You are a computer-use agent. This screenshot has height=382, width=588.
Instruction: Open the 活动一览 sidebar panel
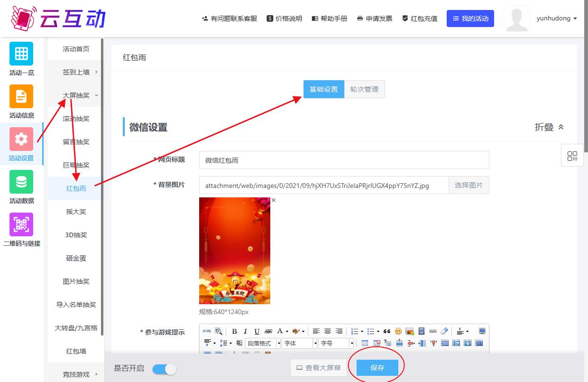(21, 58)
